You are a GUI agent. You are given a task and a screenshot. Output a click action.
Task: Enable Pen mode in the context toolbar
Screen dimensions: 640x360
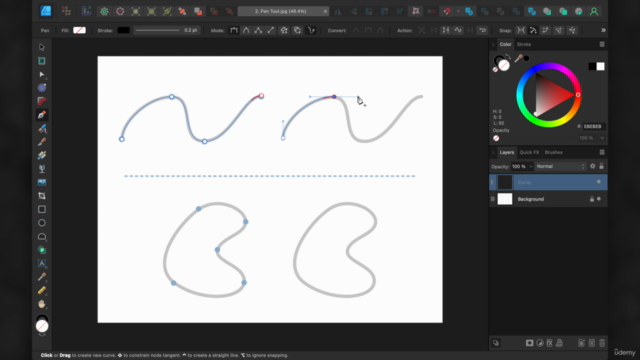pos(234,30)
